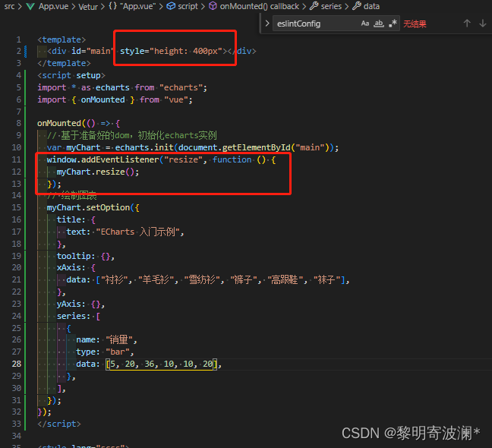This screenshot has width=492, height=448.
Task: Go to previous match arrow
Action: (x=467, y=24)
